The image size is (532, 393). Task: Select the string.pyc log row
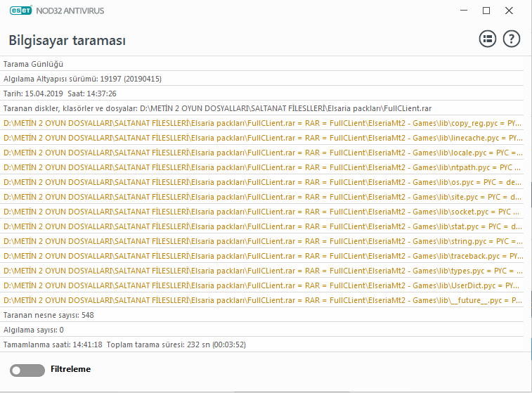click(262, 241)
